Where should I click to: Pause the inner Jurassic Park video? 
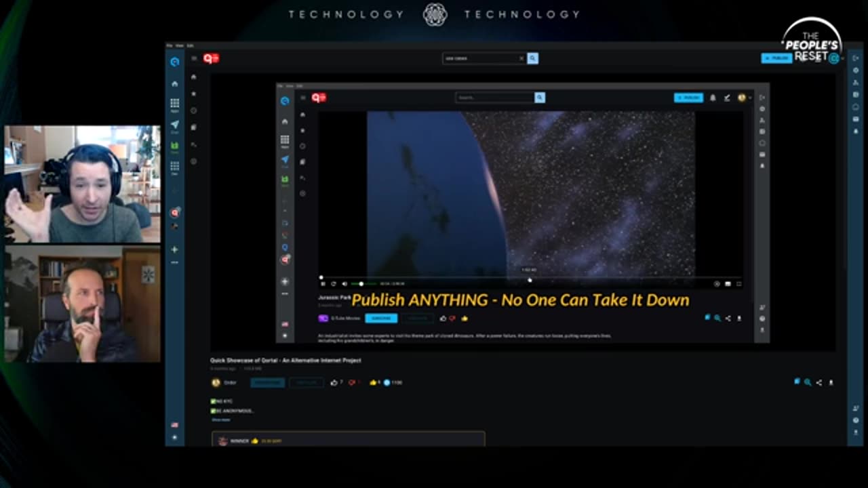point(323,284)
